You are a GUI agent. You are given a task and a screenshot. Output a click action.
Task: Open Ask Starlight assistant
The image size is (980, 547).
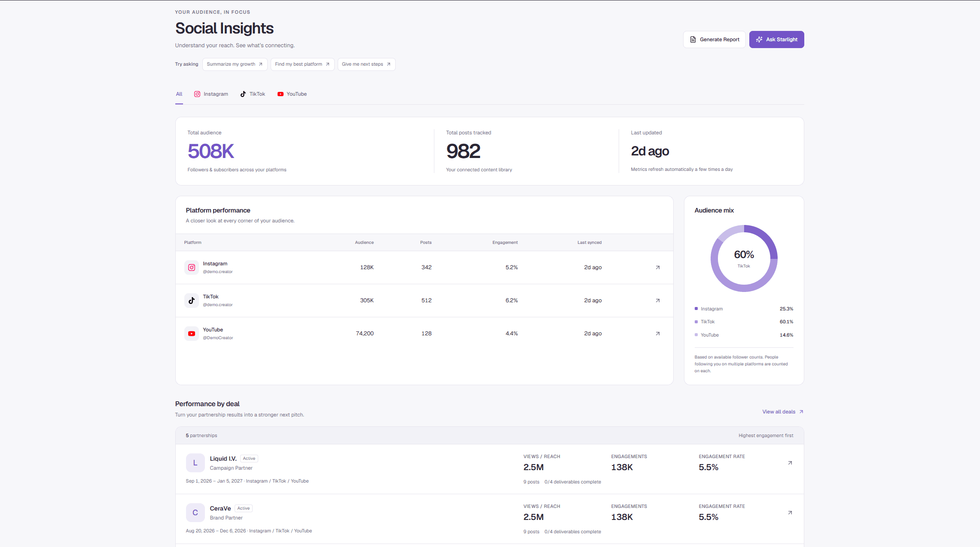[x=776, y=40]
